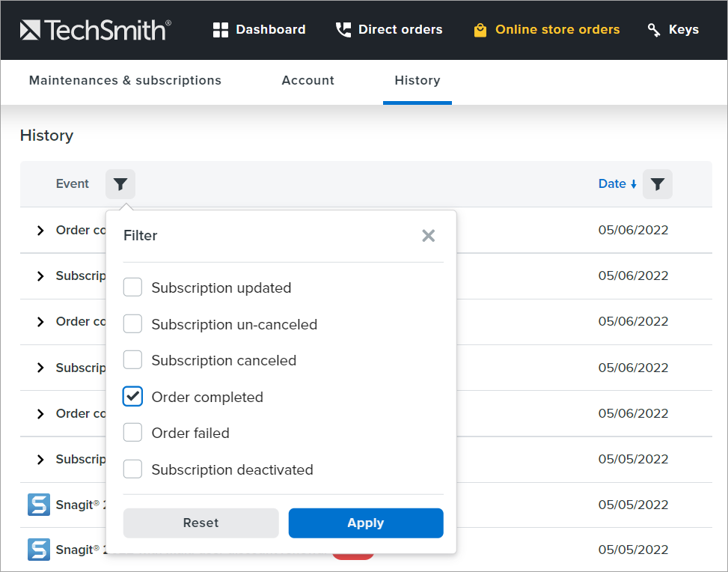Click the Direct orders icon
This screenshot has height=572, width=728.
pos(343,29)
